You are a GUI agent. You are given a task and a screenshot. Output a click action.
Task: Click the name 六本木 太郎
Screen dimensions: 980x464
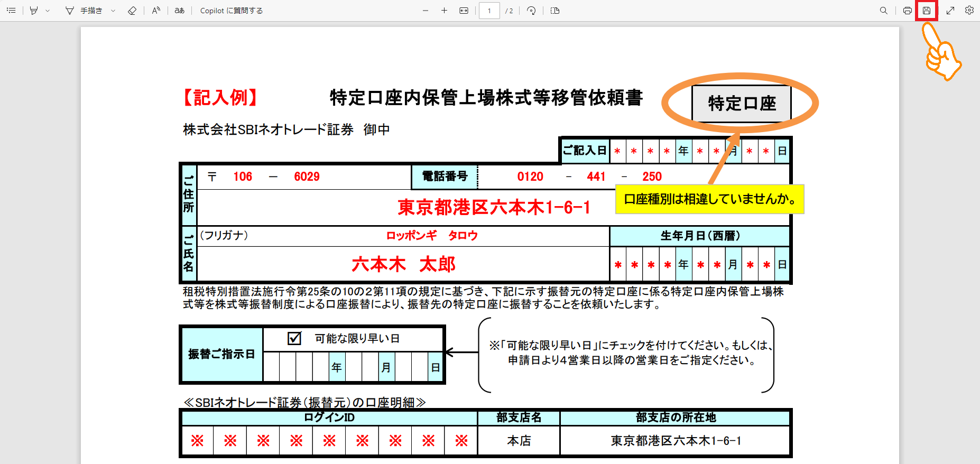click(403, 264)
